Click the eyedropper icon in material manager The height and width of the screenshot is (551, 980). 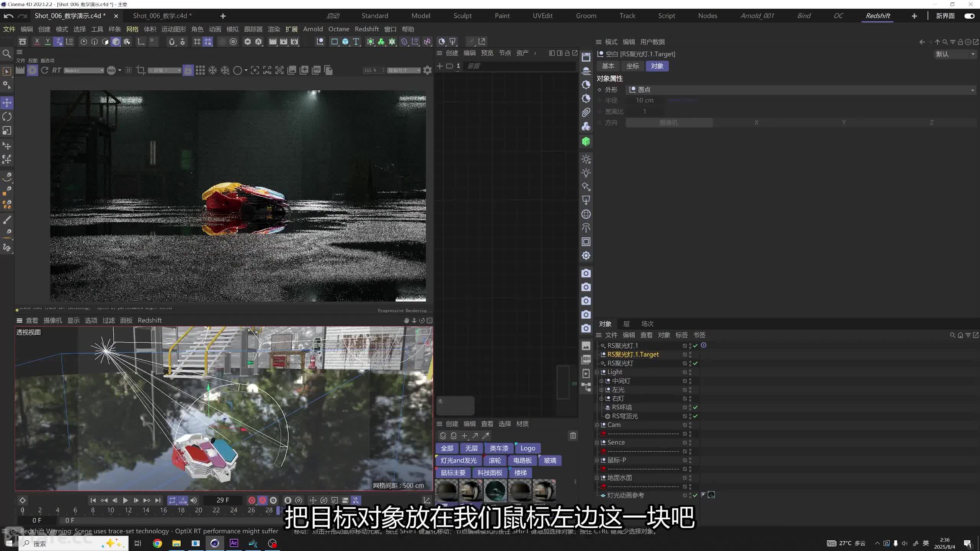click(x=486, y=435)
